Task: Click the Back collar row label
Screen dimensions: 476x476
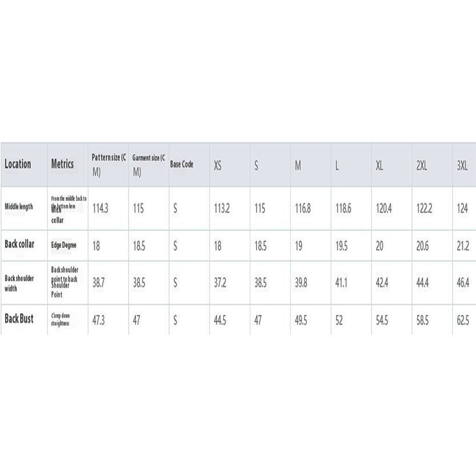Action: tap(19, 245)
